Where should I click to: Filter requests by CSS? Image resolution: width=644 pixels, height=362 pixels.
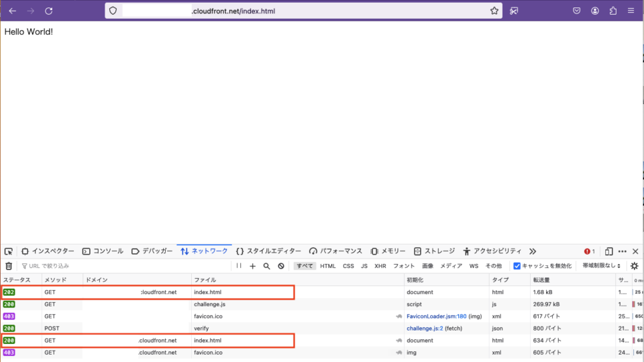pyautogui.click(x=348, y=266)
